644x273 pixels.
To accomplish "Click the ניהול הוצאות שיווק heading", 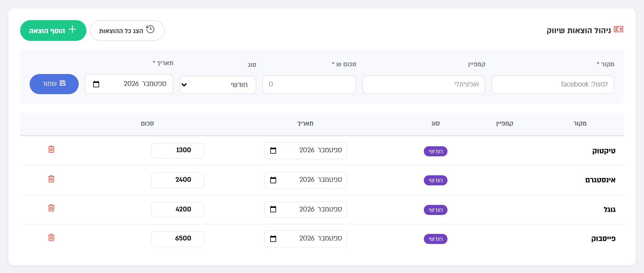I will (579, 30).
